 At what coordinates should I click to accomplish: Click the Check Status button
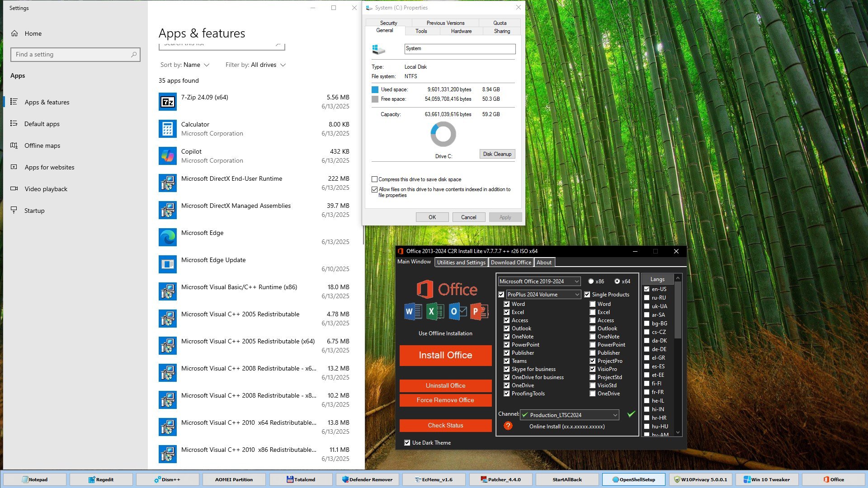[x=445, y=425]
